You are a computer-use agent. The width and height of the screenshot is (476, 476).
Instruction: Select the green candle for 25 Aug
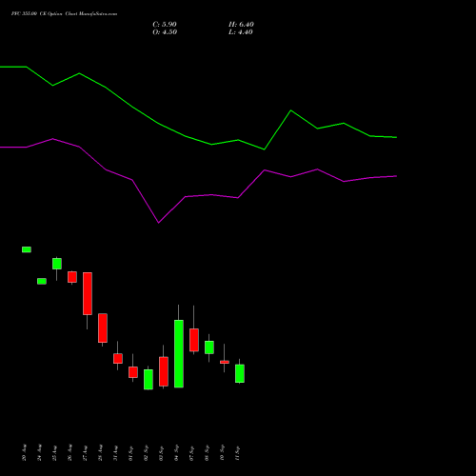coord(57,264)
